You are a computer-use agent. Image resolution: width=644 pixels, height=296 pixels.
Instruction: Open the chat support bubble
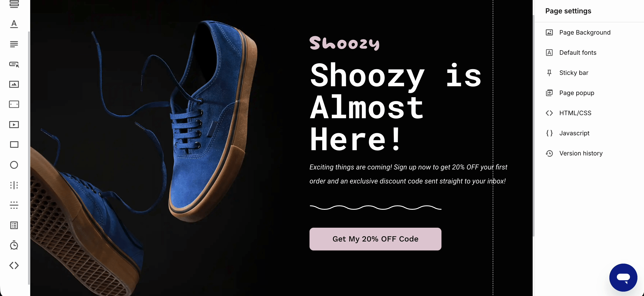(x=623, y=277)
